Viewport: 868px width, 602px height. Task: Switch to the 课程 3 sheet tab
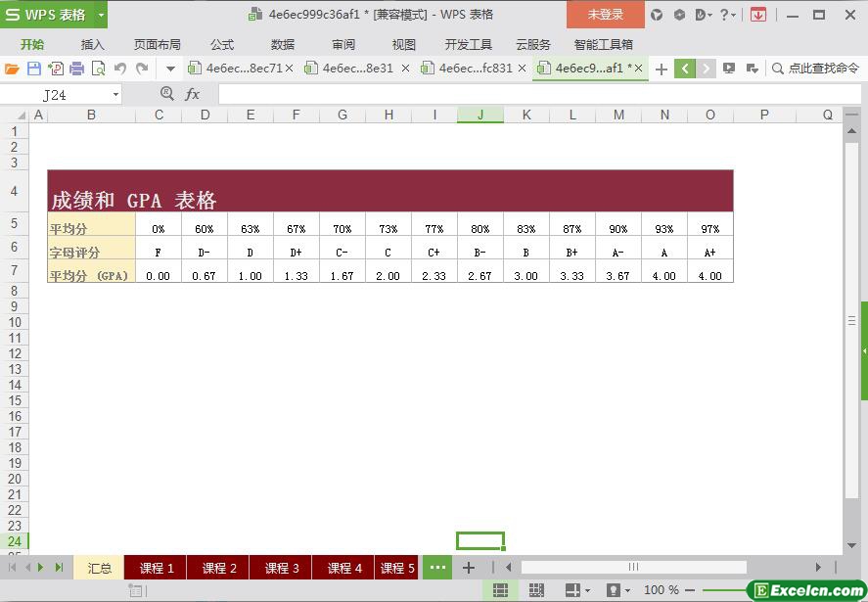(x=282, y=568)
